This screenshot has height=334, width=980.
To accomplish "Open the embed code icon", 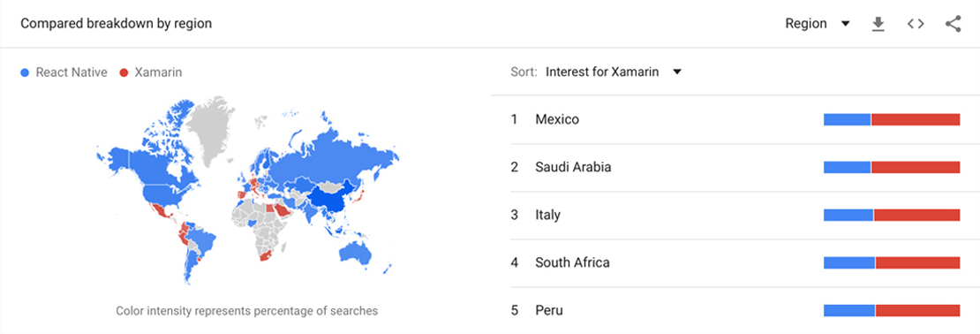I will pyautogui.click(x=916, y=25).
